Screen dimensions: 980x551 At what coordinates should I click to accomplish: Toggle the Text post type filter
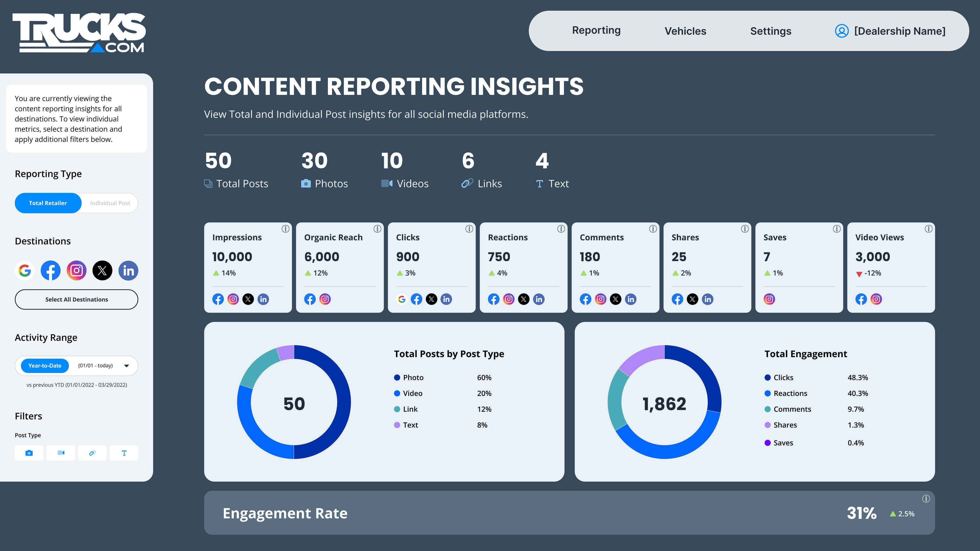(124, 453)
